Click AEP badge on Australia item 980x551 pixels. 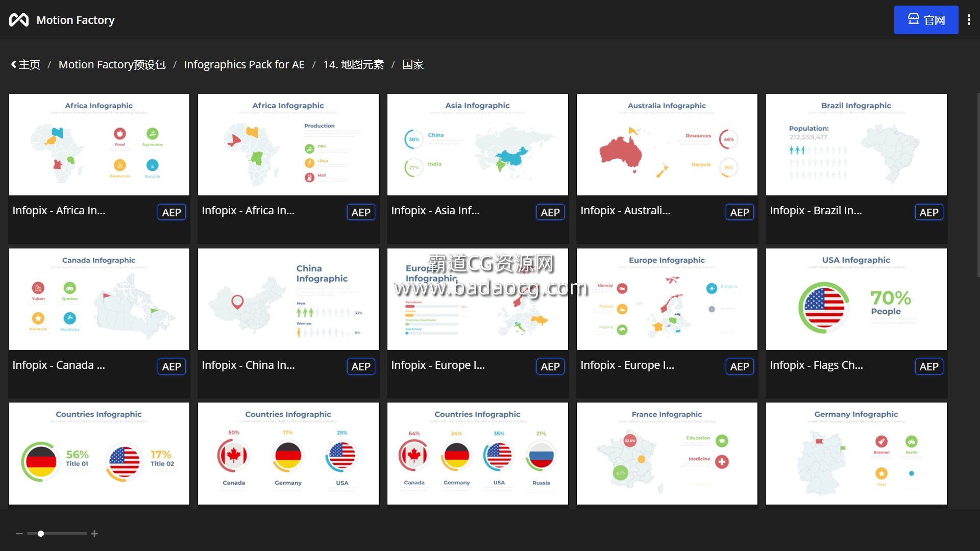pos(740,212)
